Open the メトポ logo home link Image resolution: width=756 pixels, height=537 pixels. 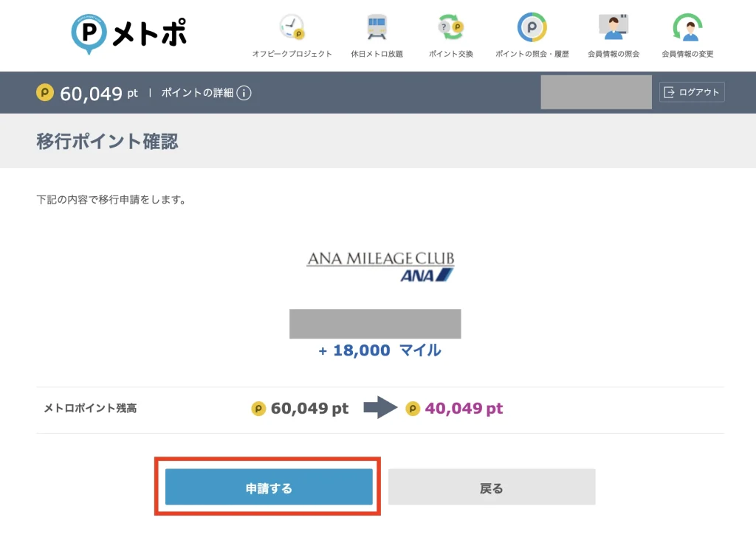pos(129,33)
